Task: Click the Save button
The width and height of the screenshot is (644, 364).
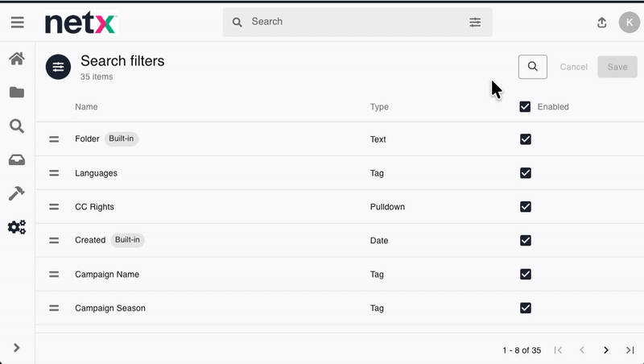Action: click(617, 67)
